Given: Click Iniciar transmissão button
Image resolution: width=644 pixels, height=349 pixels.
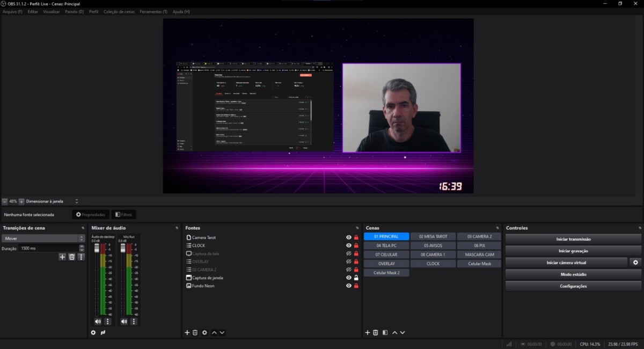Looking at the screenshot, I should [x=573, y=239].
